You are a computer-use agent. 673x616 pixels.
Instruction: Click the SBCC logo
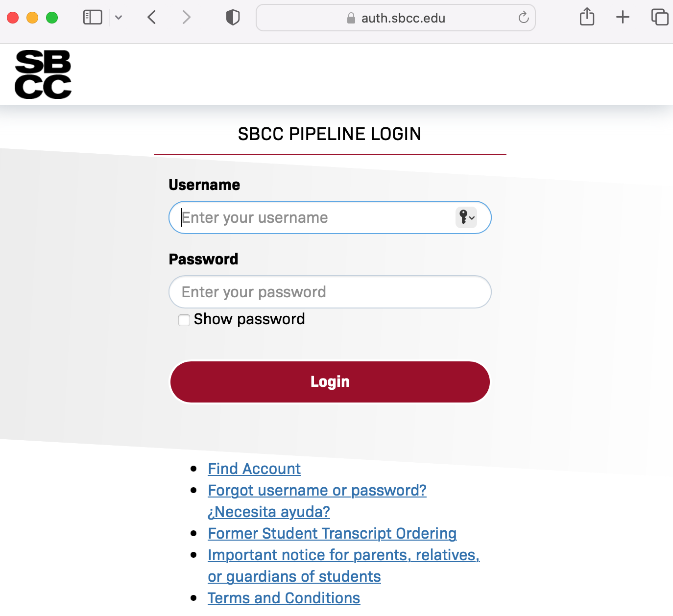[x=43, y=74]
